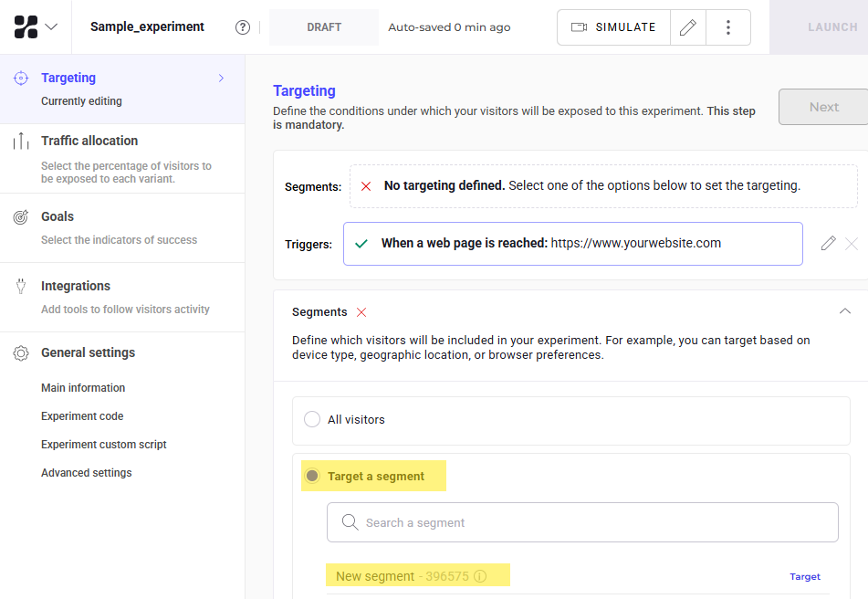Open the three-dot more options menu
The width and height of the screenshot is (868, 599).
tap(727, 27)
